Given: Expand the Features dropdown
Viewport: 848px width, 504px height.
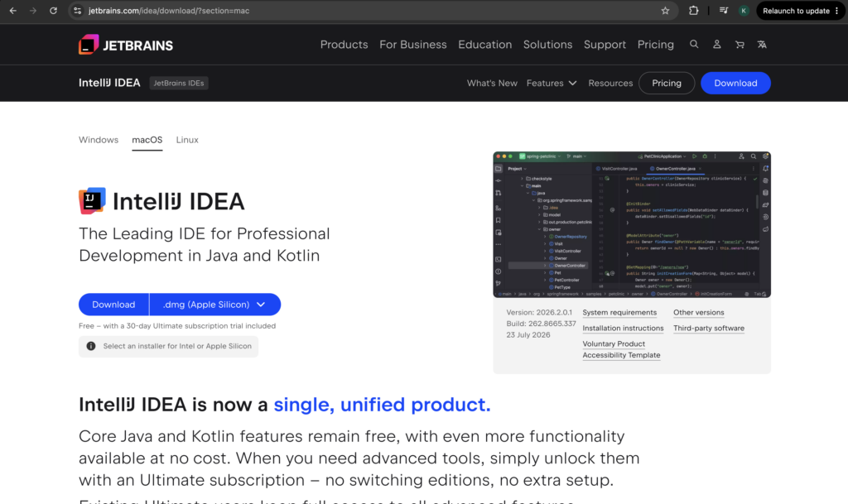Looking at the screenshot, I should tap(552, 84).
